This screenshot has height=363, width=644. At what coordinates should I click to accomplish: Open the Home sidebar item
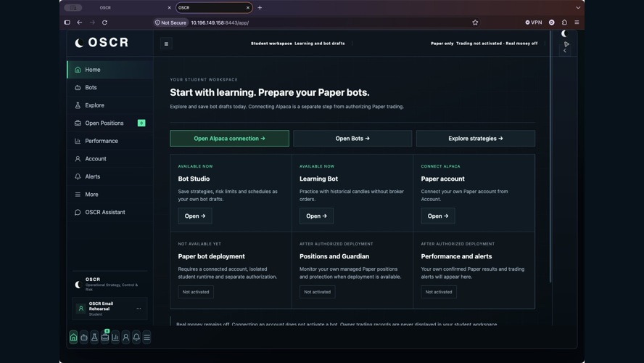(x=110, y=70)
